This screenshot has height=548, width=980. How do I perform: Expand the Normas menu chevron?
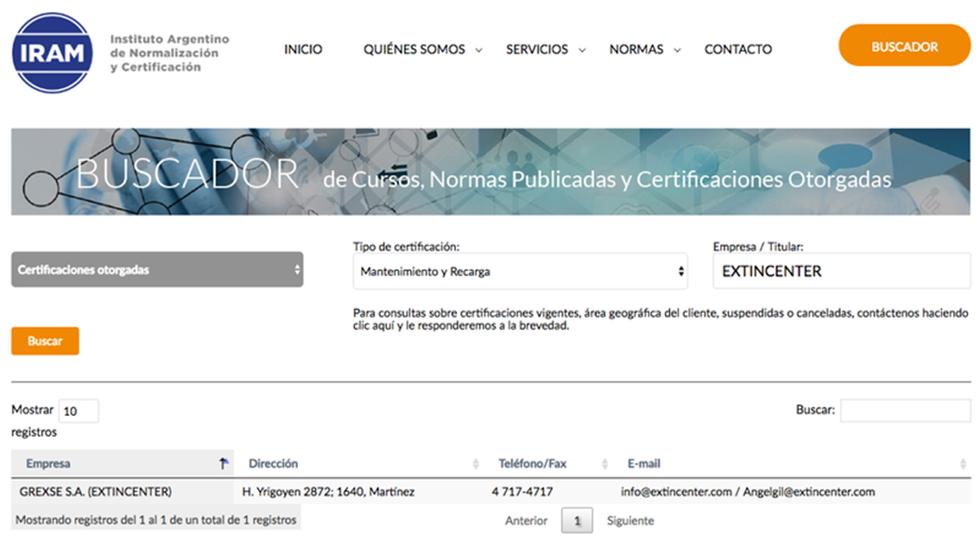(x=677, y=50)
